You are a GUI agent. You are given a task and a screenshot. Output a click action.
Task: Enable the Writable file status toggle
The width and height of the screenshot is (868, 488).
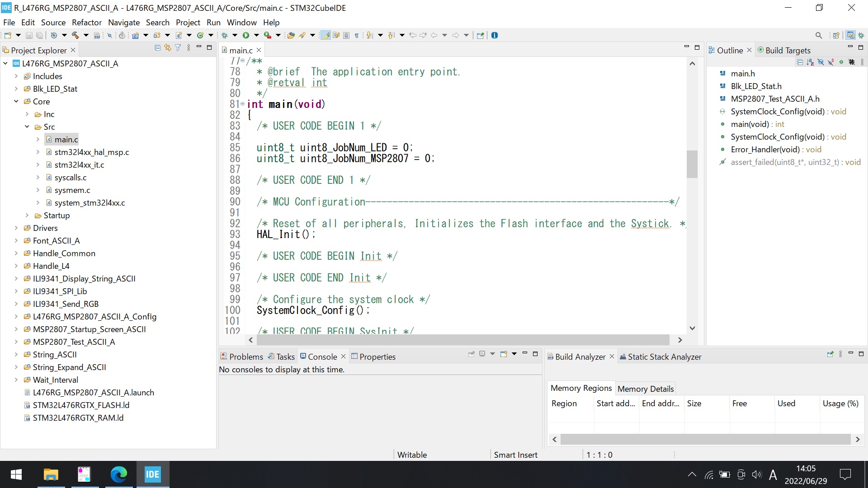[413, 454]
